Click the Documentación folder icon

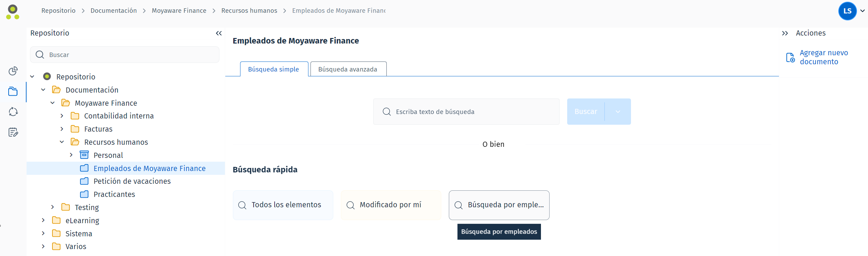click(56, 90)
